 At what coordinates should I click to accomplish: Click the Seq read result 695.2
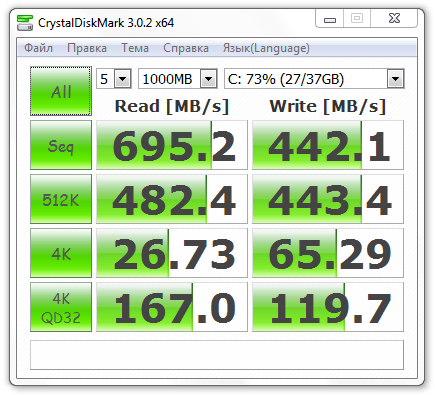[x=172, y=145]
